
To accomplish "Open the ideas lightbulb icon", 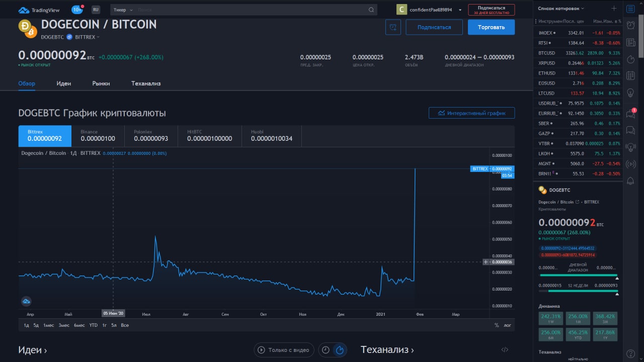I will 630,93.
